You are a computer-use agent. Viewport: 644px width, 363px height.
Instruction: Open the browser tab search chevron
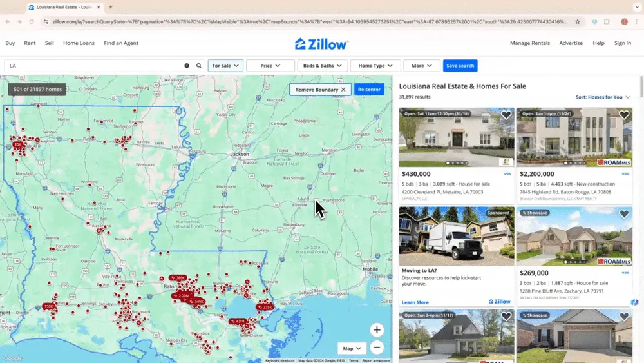pyautogui.click(x=637, y=7)
